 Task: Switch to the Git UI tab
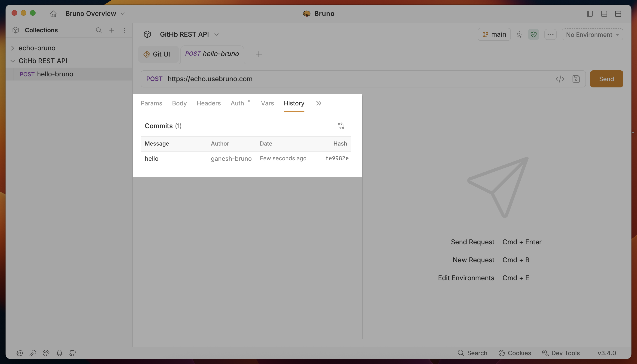click(x=158, y=54)
